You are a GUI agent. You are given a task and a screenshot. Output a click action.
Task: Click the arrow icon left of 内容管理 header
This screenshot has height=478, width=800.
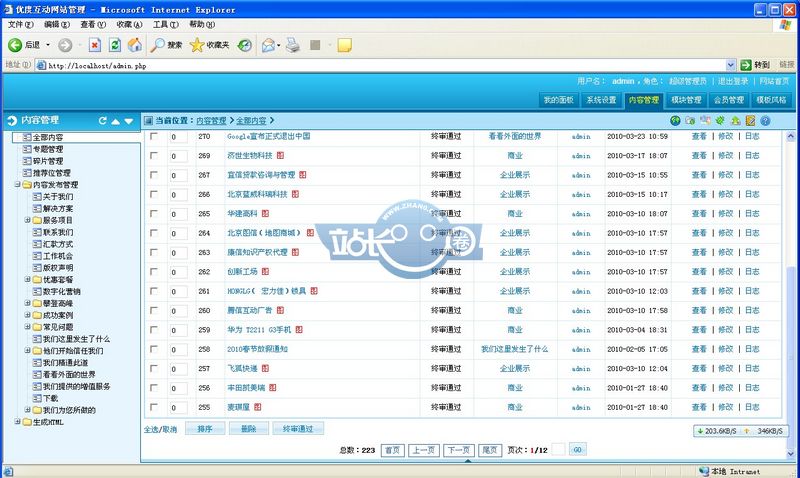12,121
